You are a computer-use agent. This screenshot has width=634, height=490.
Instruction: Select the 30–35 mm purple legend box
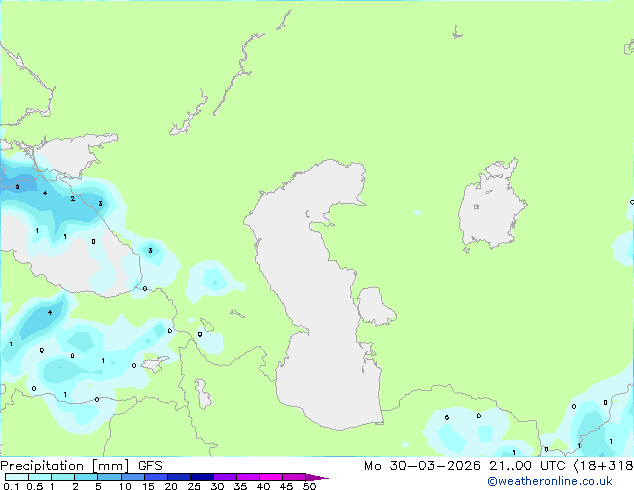[x=224, y=477]
